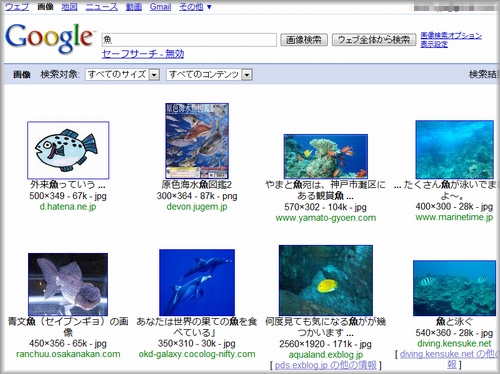The image size is (500, 374).
Task: Open the marinetime.jp underwater thumbnail
Action: coord(455,150)
